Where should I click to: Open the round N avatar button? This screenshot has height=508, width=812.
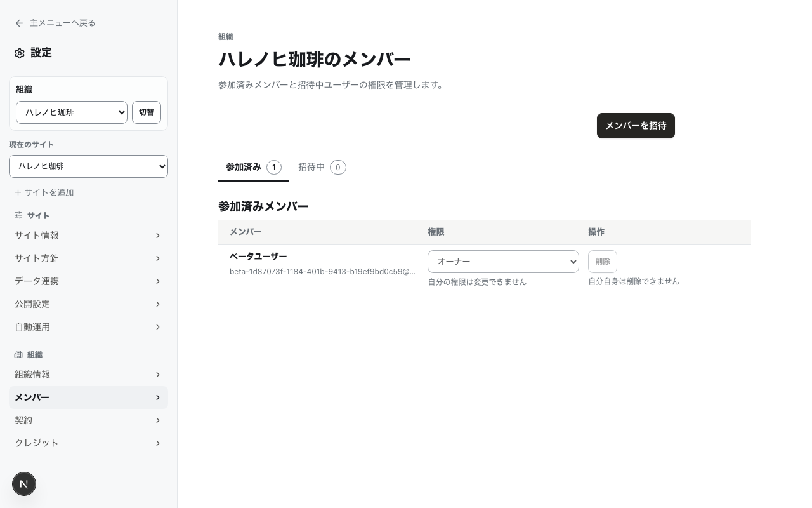24,484
